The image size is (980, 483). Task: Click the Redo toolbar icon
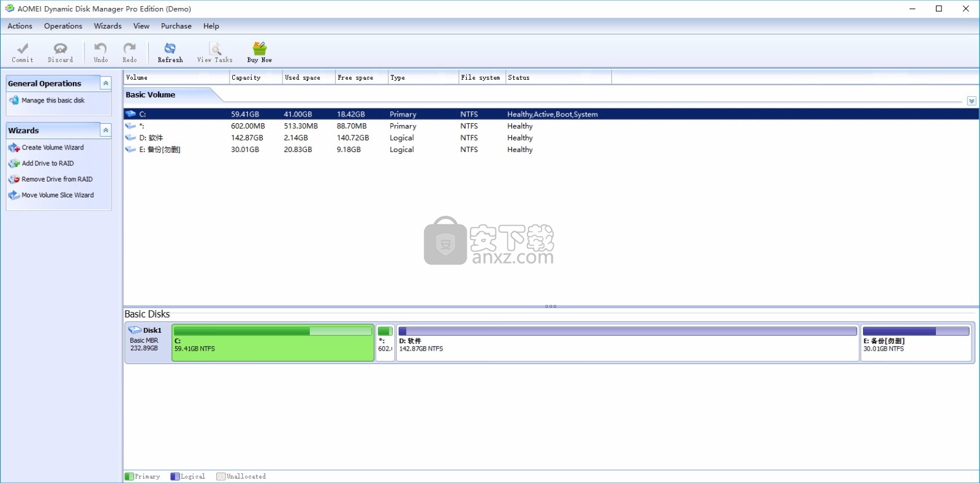129,48
